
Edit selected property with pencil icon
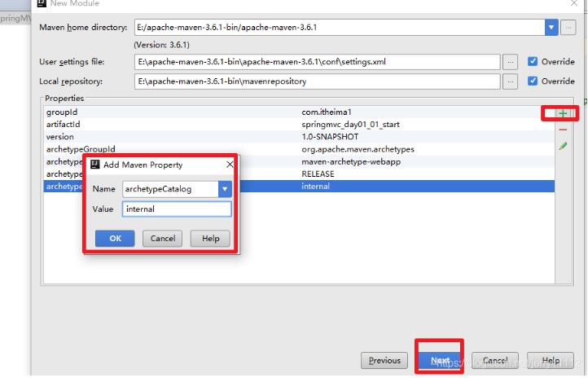[563, 147]
